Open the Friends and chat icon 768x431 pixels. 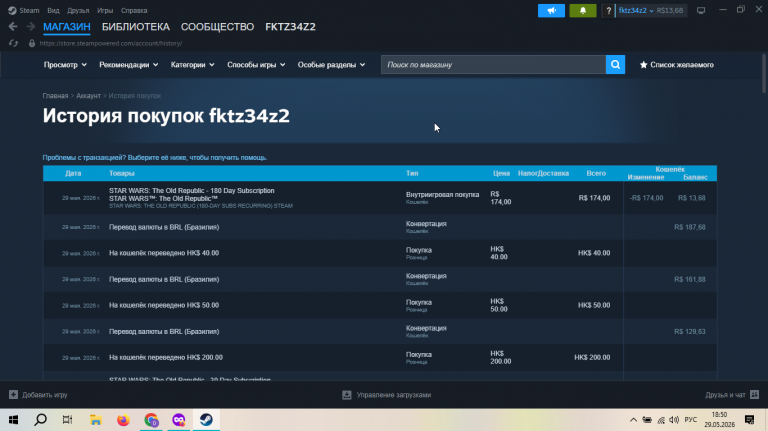754,395
